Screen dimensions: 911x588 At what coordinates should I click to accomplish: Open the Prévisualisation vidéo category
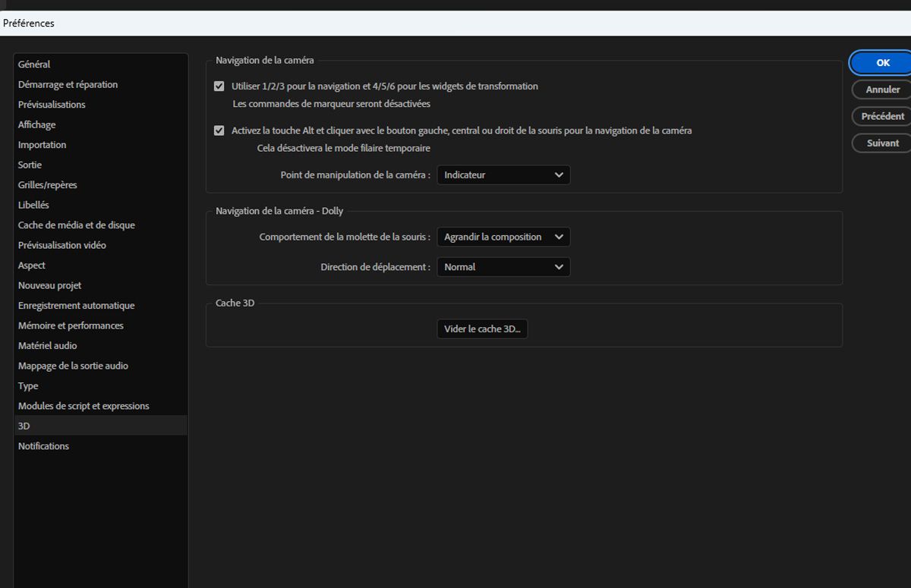[101, 246]
